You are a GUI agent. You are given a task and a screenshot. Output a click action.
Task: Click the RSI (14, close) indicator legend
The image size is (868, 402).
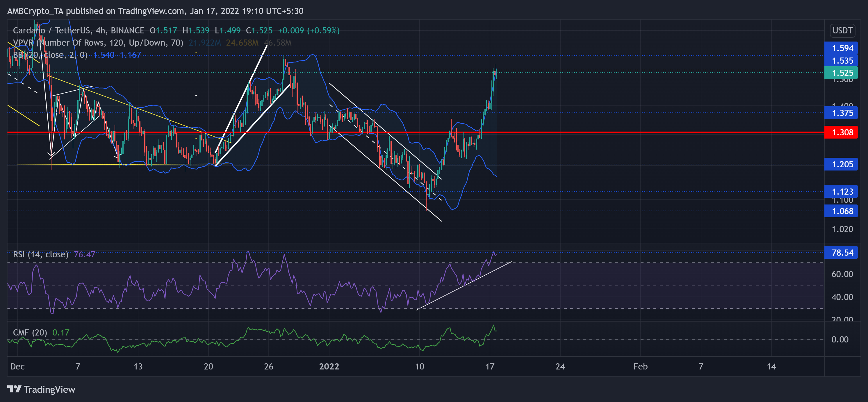point(40,254)
